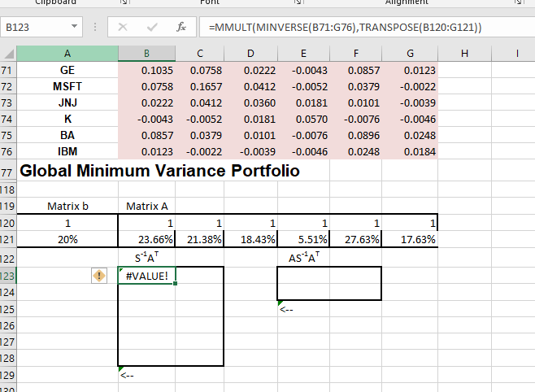The image size is (535, 392).
Task: Click cell value 0.0570 in K row
Action: (x=303, y=119)
